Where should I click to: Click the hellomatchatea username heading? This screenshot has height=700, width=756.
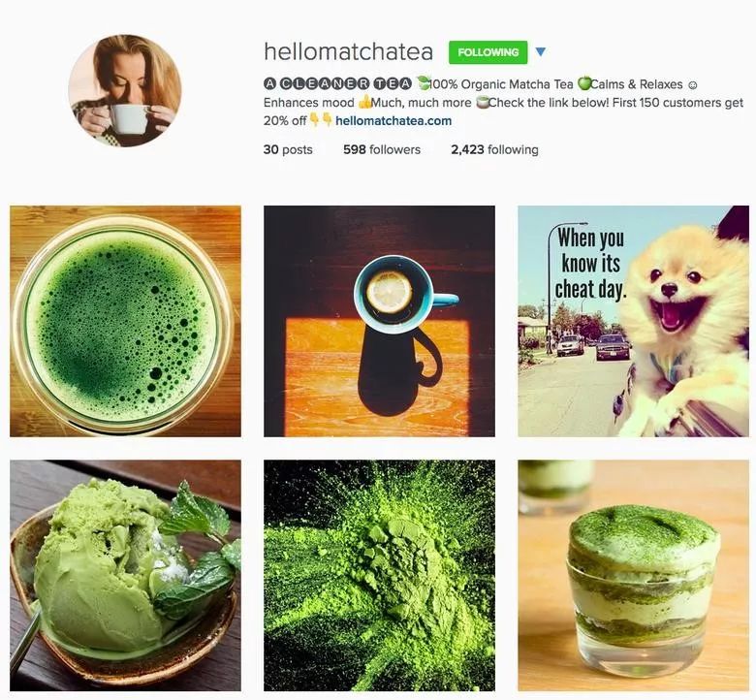[x=349, y=51]
